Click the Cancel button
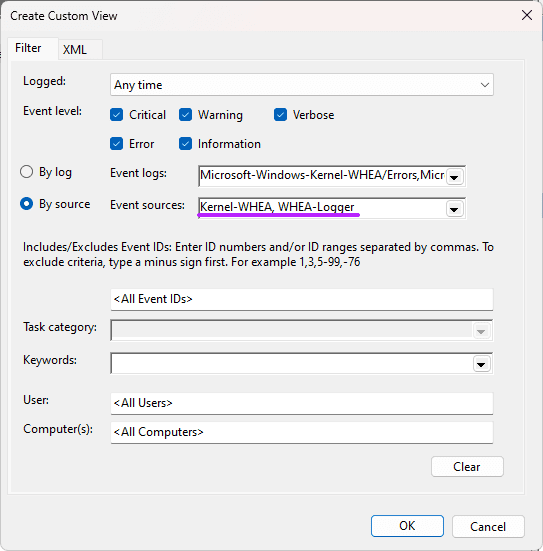 [488, 526]
